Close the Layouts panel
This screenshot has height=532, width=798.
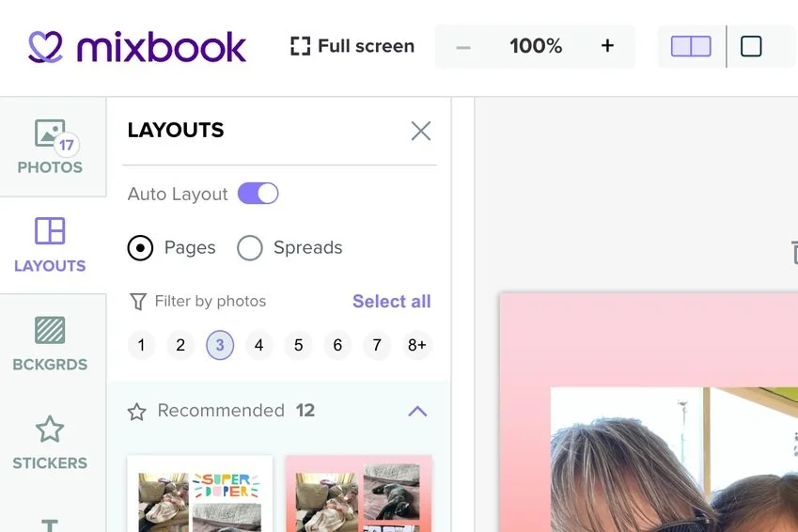click(421, 131)
